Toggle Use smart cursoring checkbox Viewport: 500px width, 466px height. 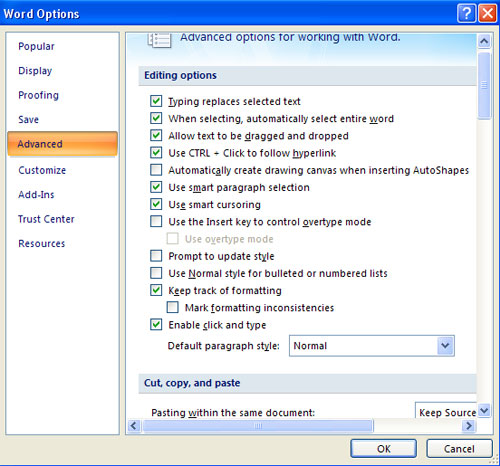coord(156,204)
